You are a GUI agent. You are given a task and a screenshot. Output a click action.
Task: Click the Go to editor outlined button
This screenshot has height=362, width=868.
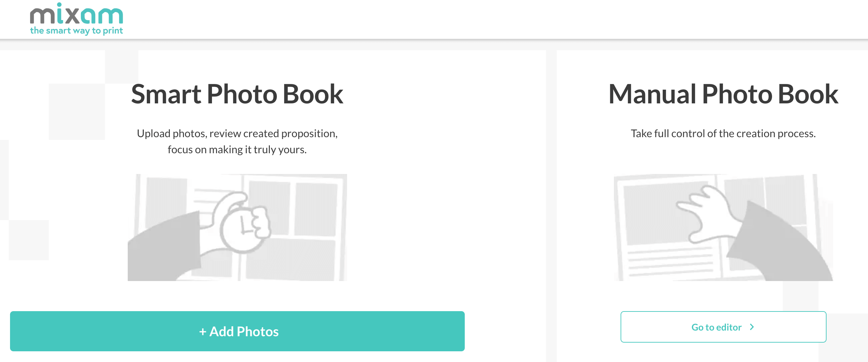[723, 327]
